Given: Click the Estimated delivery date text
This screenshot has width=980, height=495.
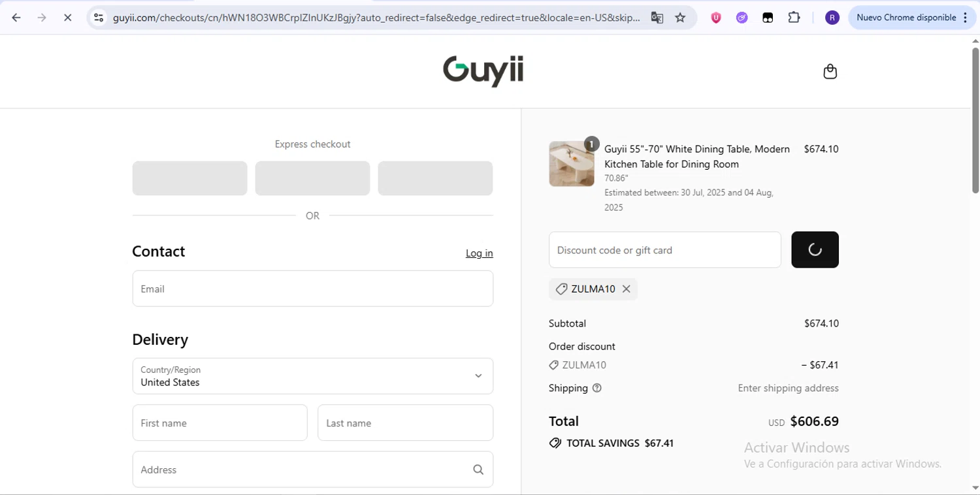Looking at the screenshot, I should click(x=689, y=200).
